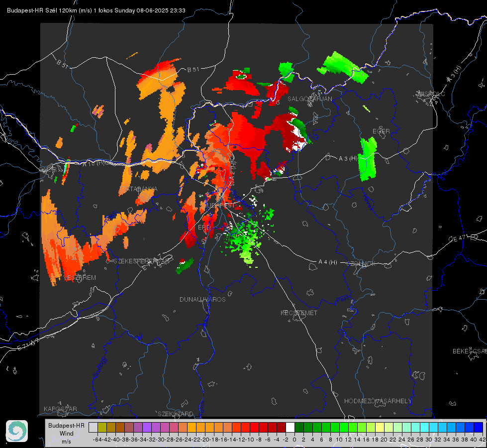Click the radar title text at top
Image resolution: width=487 pixels, height=448 pixels.
(97, 10)
